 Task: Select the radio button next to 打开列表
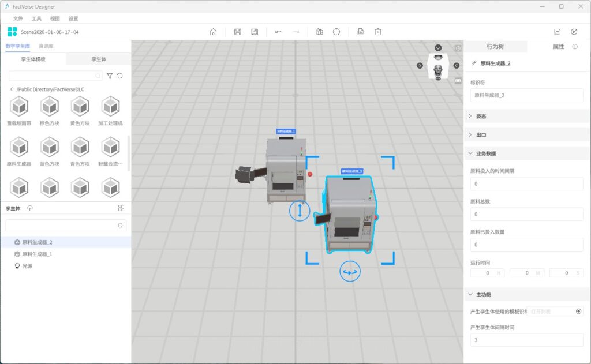578,312
